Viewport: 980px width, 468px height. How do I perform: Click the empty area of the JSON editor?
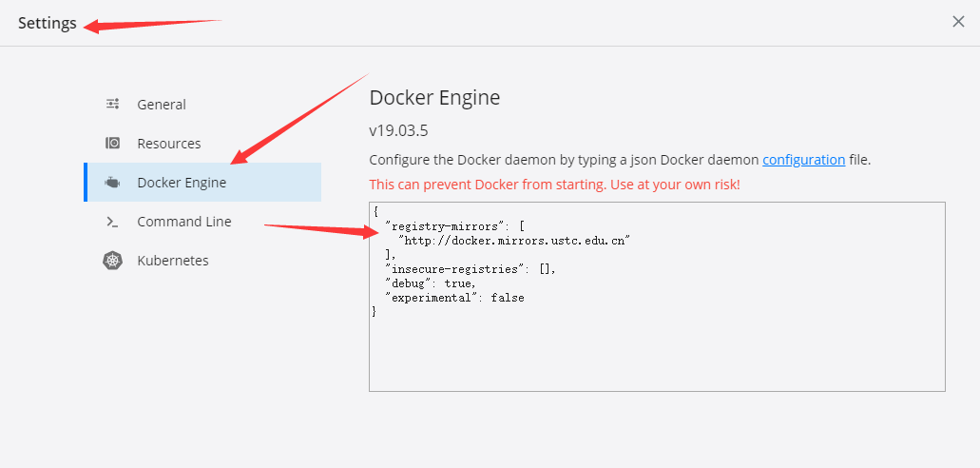click(657, 354)
